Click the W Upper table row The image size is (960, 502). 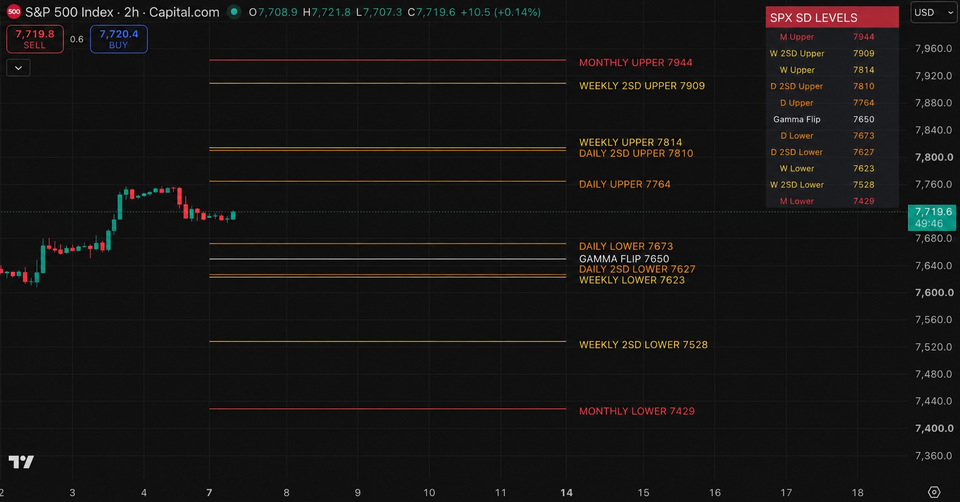(832, 70)
